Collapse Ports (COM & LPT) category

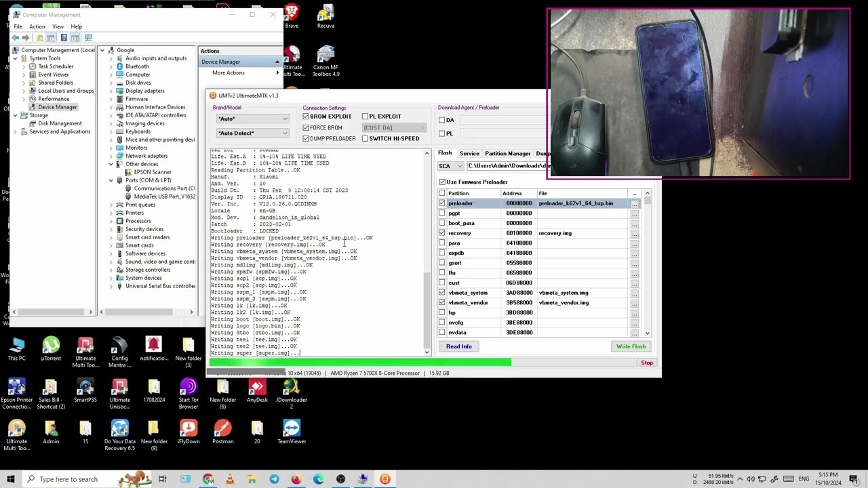tap(111, 180)
